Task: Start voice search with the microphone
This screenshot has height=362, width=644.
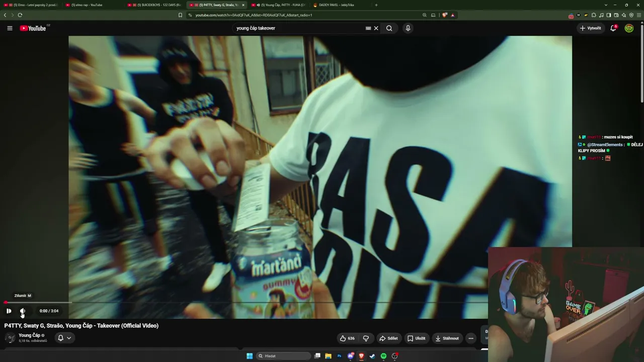Action: [x=408, y=28]
